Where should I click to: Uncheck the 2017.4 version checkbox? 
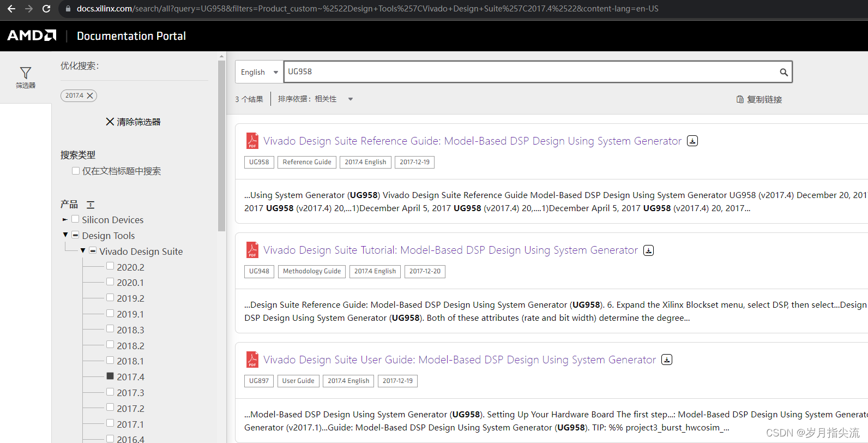click(110, 376)
